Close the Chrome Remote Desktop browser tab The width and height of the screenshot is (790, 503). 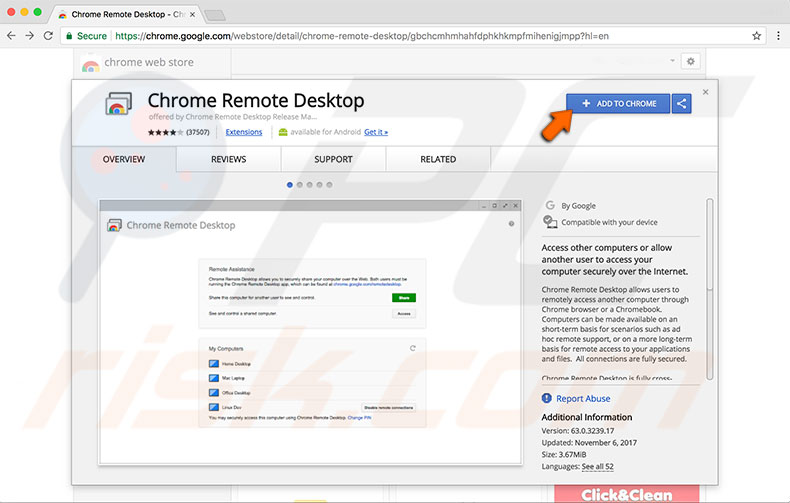(192, 15)
